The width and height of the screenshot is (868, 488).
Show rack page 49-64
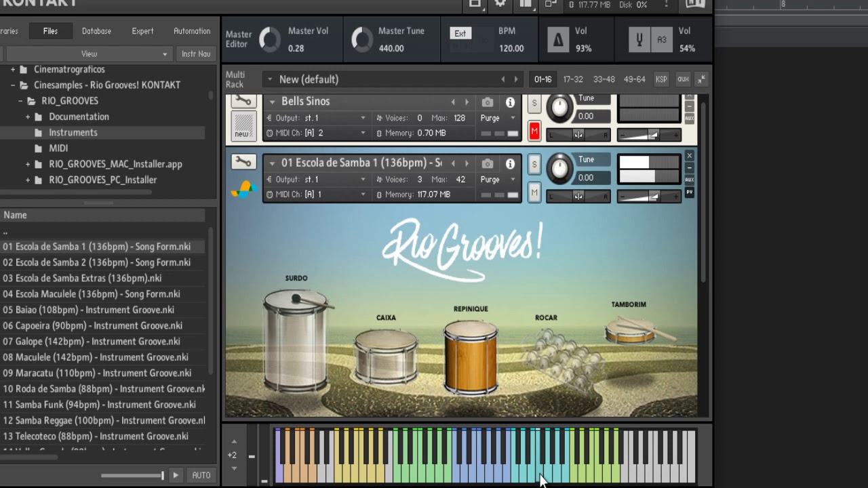click(x=634, y=79)
